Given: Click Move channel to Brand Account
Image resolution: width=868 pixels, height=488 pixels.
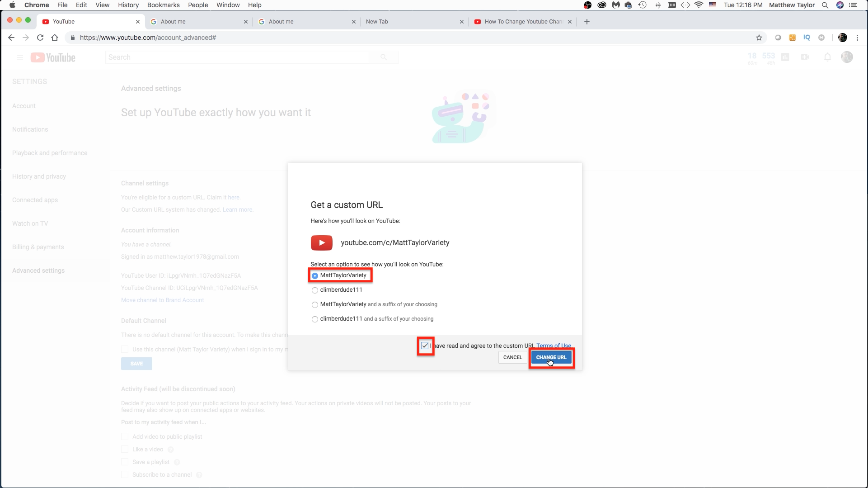Looking at the screenshot, I should (x=162, y=300).
